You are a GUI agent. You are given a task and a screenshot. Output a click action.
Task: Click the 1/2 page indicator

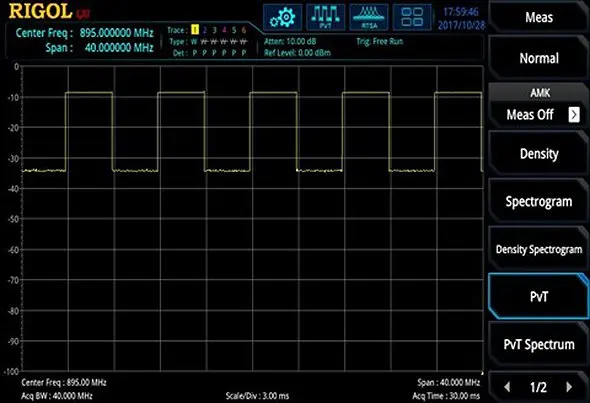(538, 387)
